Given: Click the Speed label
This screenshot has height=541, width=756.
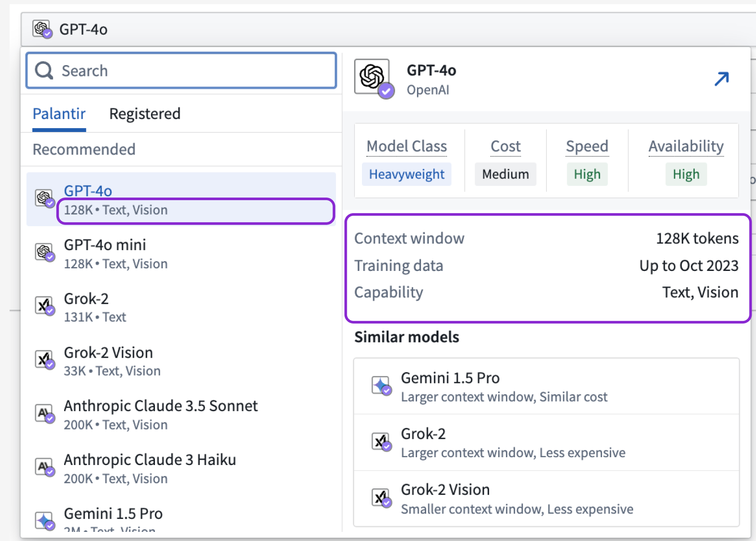Looking at the screenshot, I should point(587,146).
